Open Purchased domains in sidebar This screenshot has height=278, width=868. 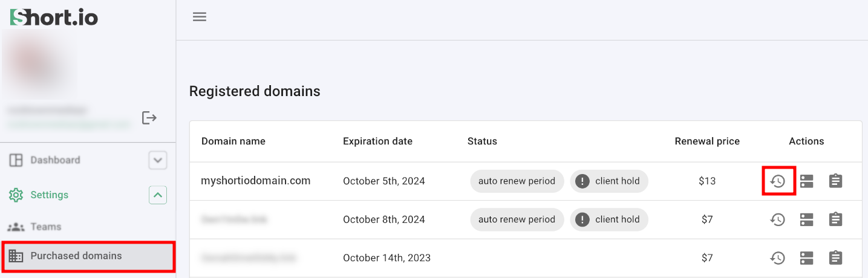[76, 256]
